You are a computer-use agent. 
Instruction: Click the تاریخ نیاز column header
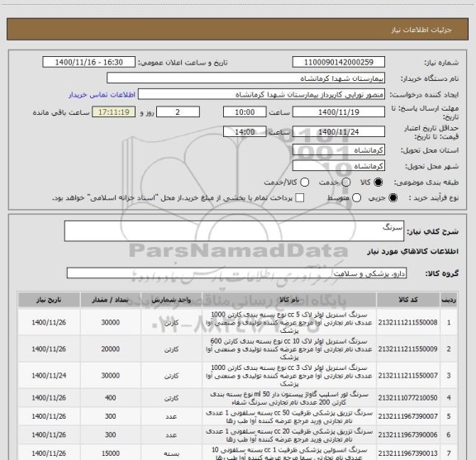point(49,300)
